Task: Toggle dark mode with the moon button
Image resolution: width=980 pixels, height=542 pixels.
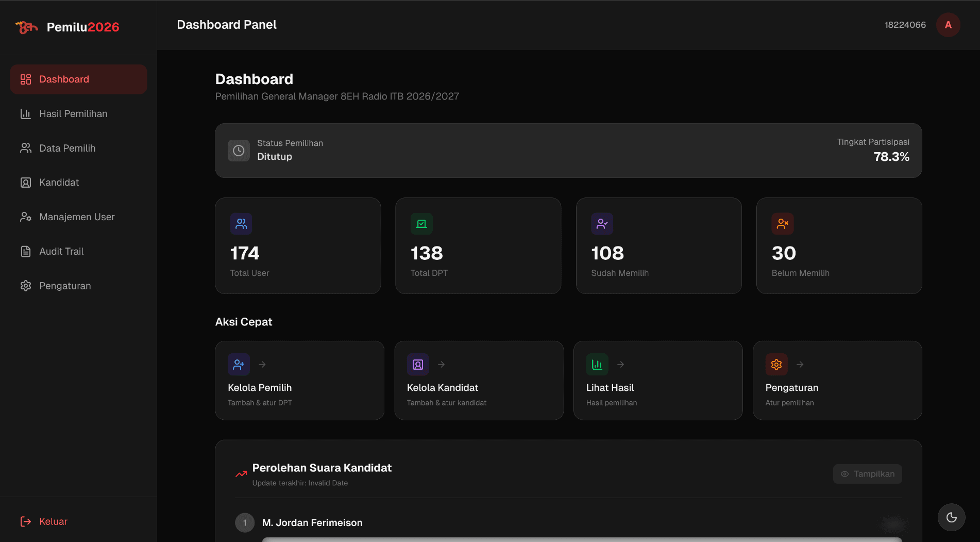Action: tap(951, 517)
